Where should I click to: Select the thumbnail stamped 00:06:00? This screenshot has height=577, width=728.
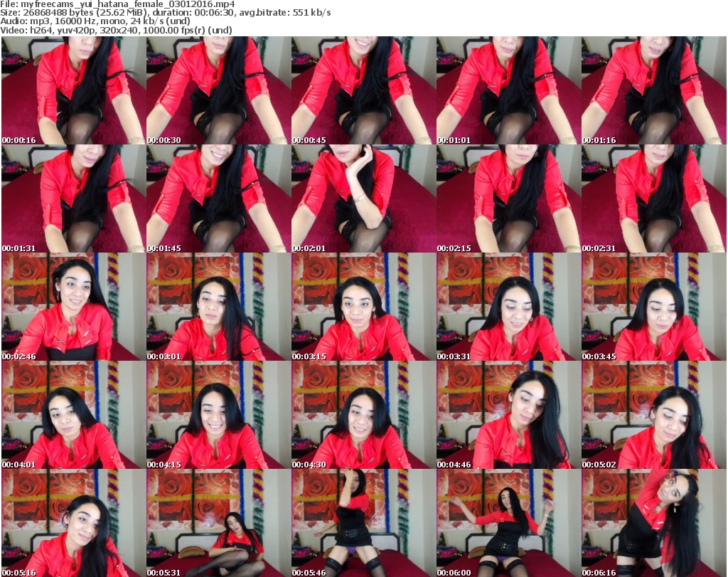508,523
